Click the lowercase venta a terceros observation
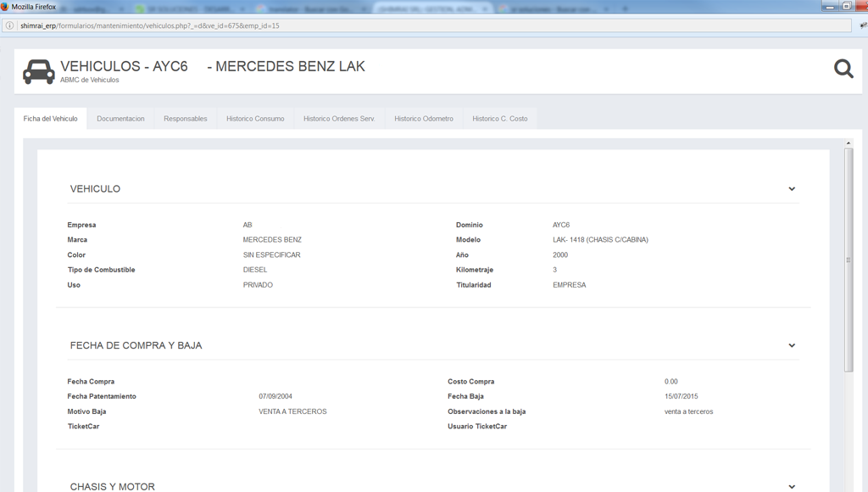The width and height of the screenshot is (868, 492). coord(688,411)
